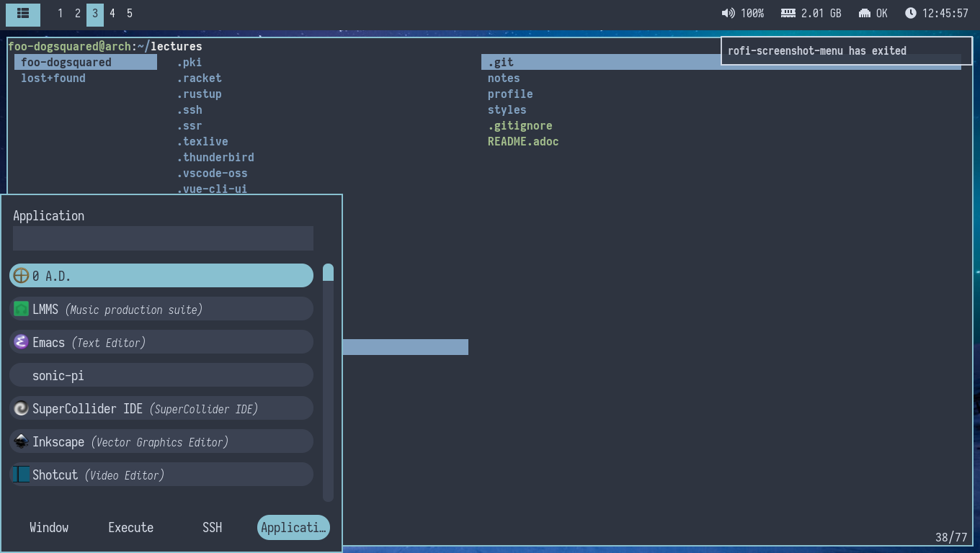Focus the Application search input field
980x553 pixels.
tap(163, 238)
